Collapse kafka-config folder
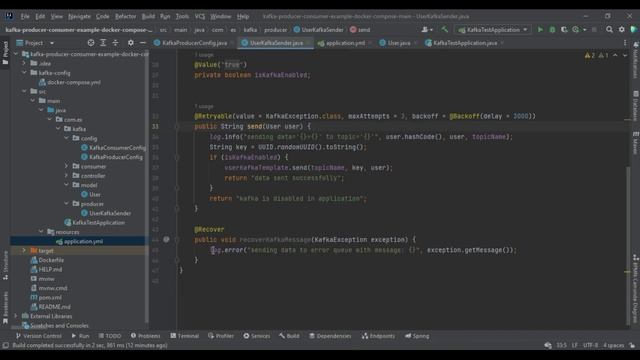This screenshot has width=640, height=360. 24,73
